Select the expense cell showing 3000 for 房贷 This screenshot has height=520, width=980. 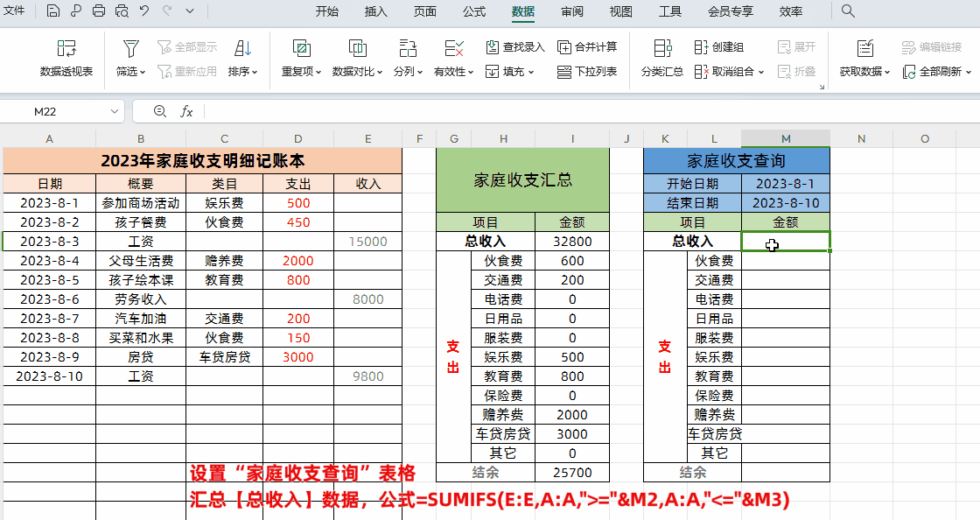298,357
